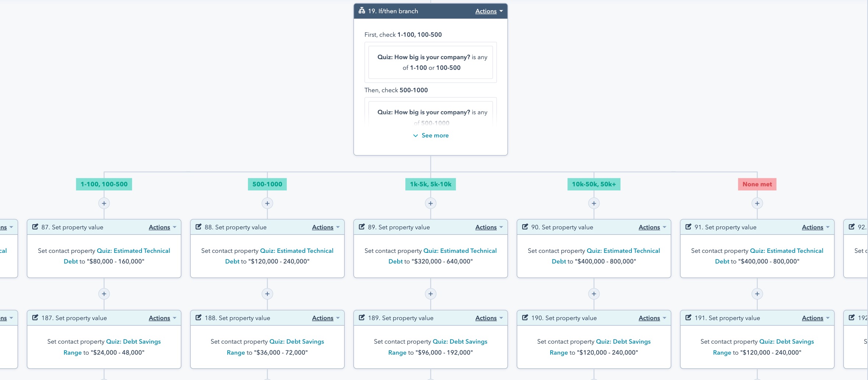Click the first condition box for 1-100 or 100-500
Image resolution: width=868 pixels, height=380 pixels.
(x=430, y=62)
